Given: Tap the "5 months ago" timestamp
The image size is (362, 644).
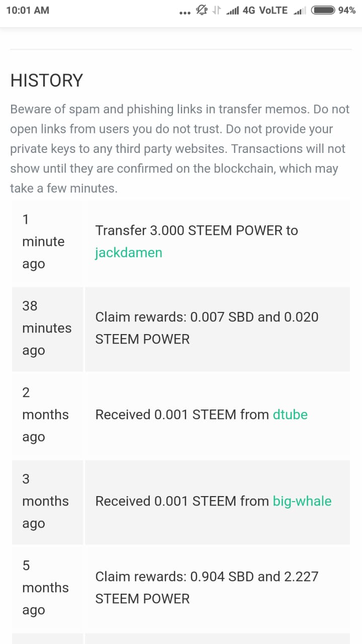Looking at the screenshot, I should pos(45,588).
